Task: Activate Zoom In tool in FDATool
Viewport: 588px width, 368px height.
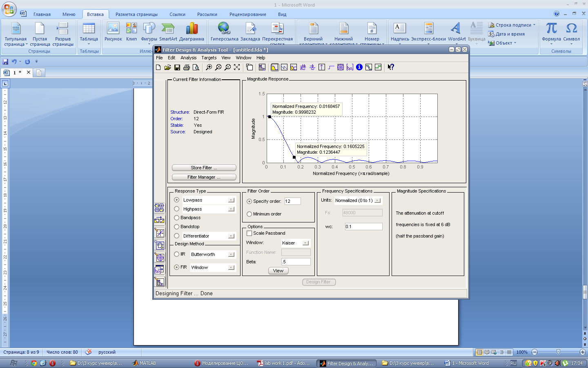Action: pos(209,67)
